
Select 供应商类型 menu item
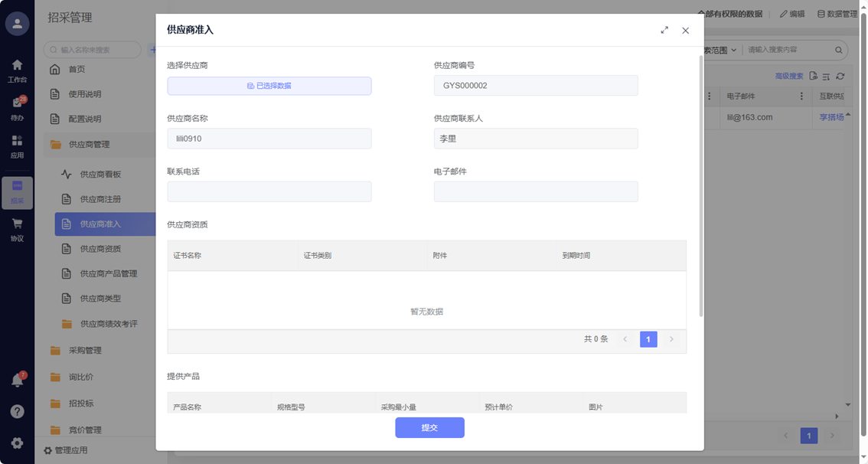pos(100,299)
